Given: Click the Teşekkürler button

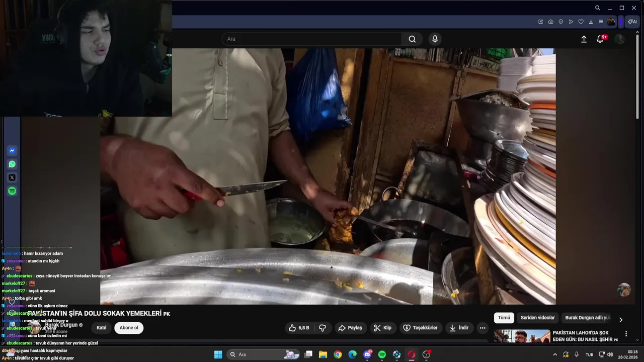Looking at the screenshot, I should click(x=421, y=328).
